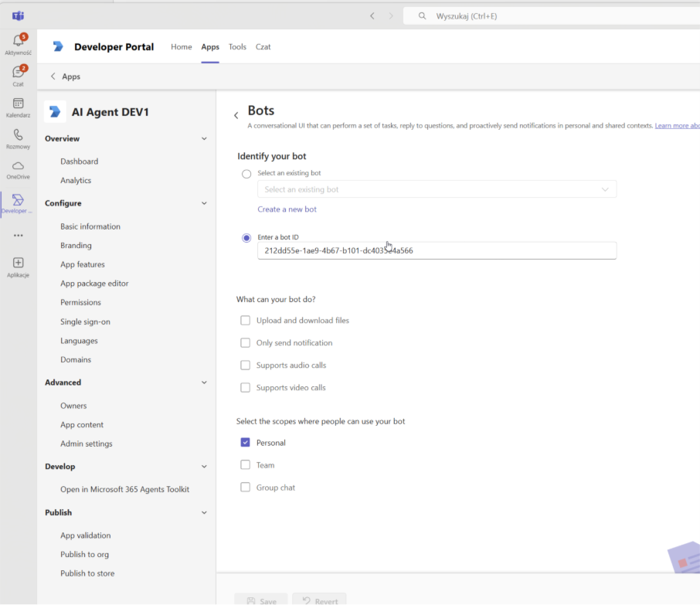
Task: Open the Rozmowy calls icon
Action: 18,135
